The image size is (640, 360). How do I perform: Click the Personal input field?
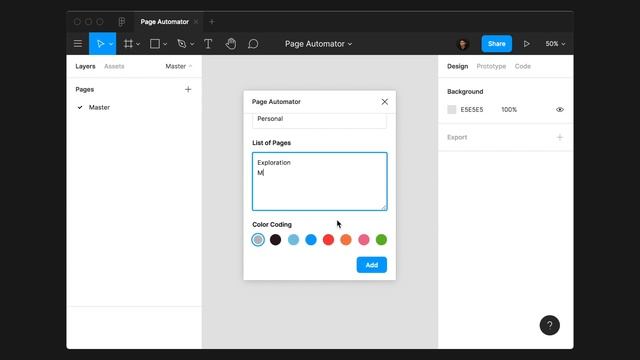[x=320, y=120]
